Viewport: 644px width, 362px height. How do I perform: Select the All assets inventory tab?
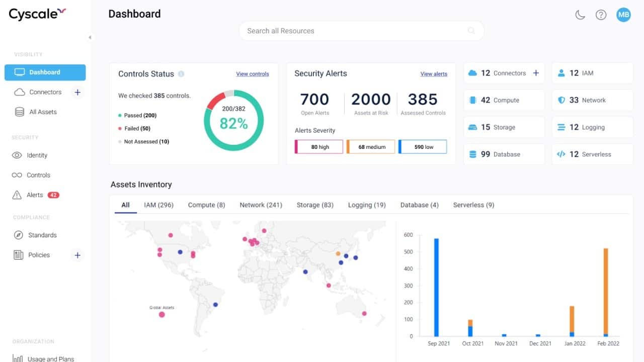125,205
